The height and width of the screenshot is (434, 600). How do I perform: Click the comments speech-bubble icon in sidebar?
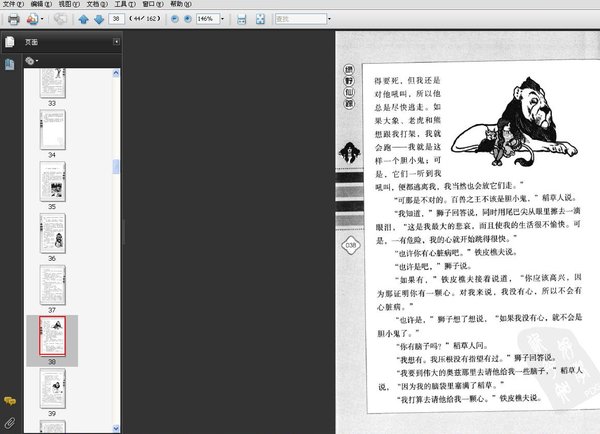pyautogui.click(x=10, y=401)
